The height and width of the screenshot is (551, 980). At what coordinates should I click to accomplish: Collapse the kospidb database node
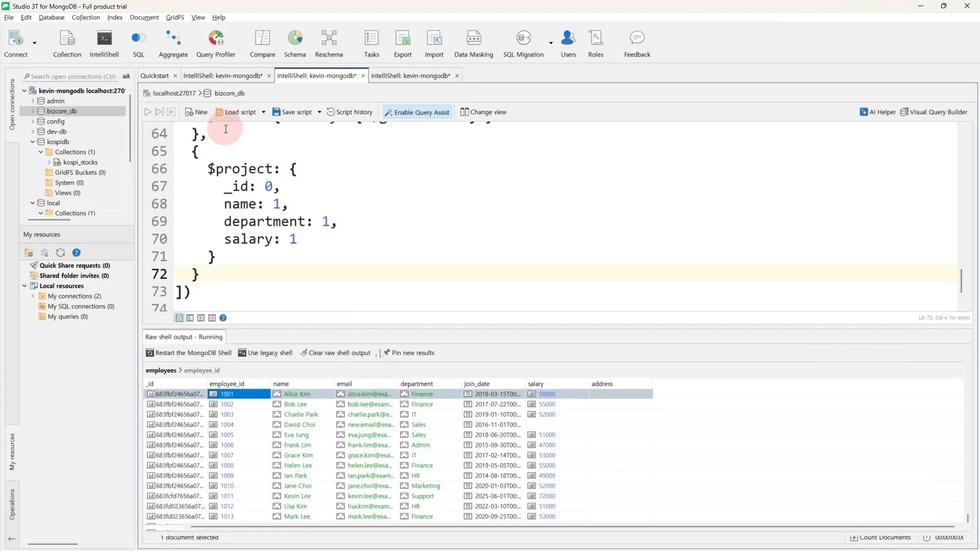[33, 142]
